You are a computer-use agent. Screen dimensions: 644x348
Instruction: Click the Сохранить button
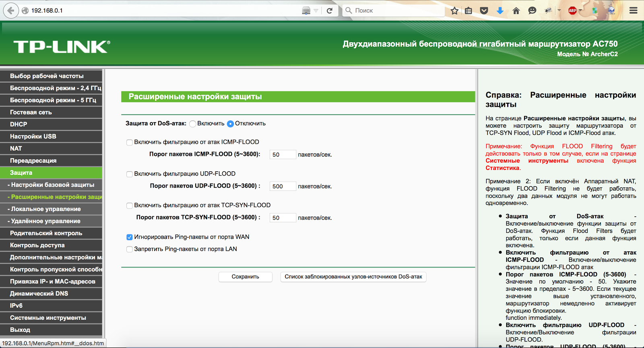245,277
